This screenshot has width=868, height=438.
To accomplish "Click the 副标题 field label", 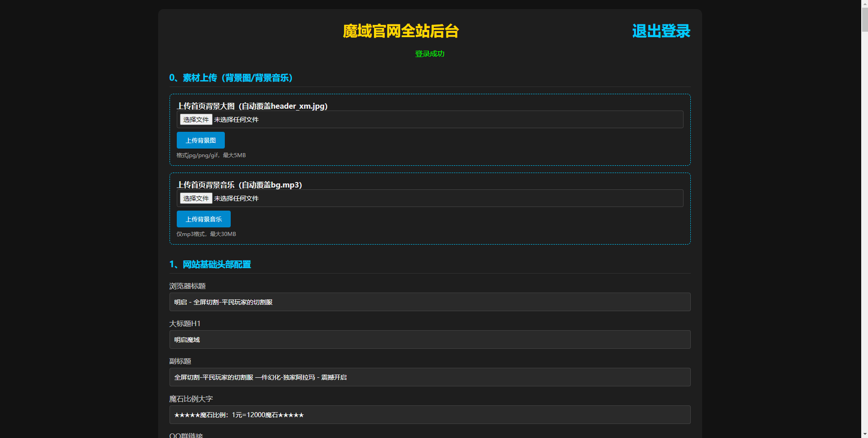I will [x=180, y=361].
